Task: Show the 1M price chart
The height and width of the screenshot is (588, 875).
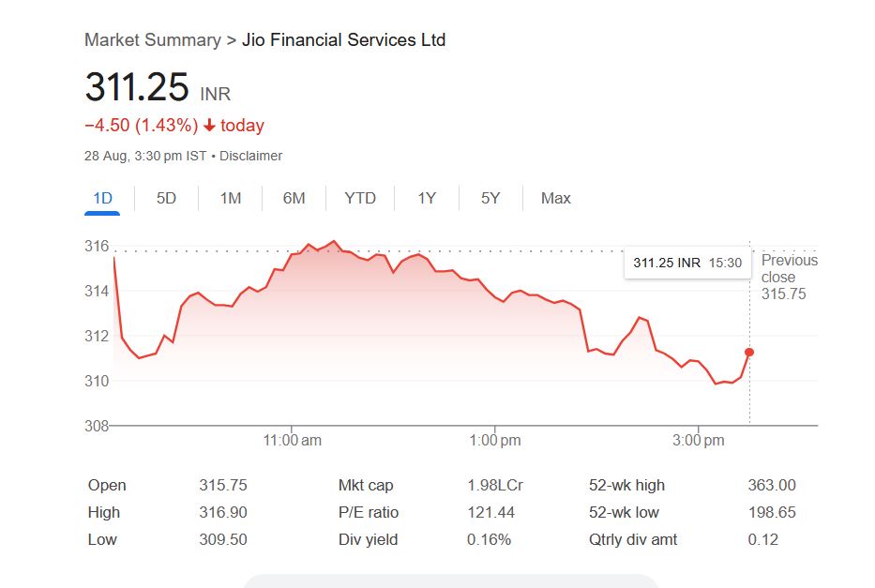Action: 231,198
